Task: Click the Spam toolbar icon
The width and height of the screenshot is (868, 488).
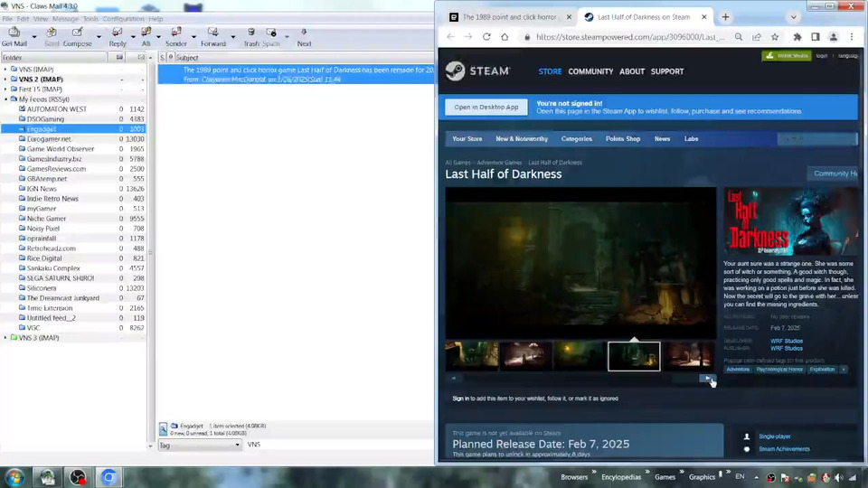Action: tap(271, 36)
